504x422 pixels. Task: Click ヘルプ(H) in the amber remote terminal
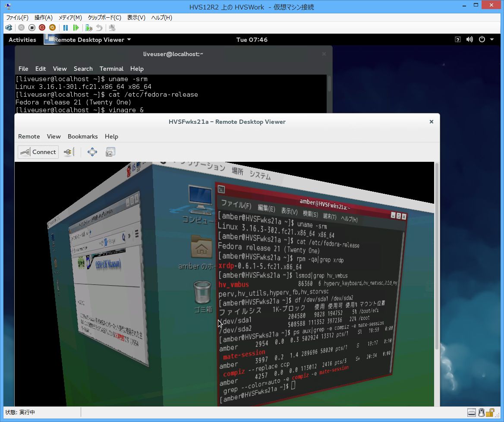(350, 219)
